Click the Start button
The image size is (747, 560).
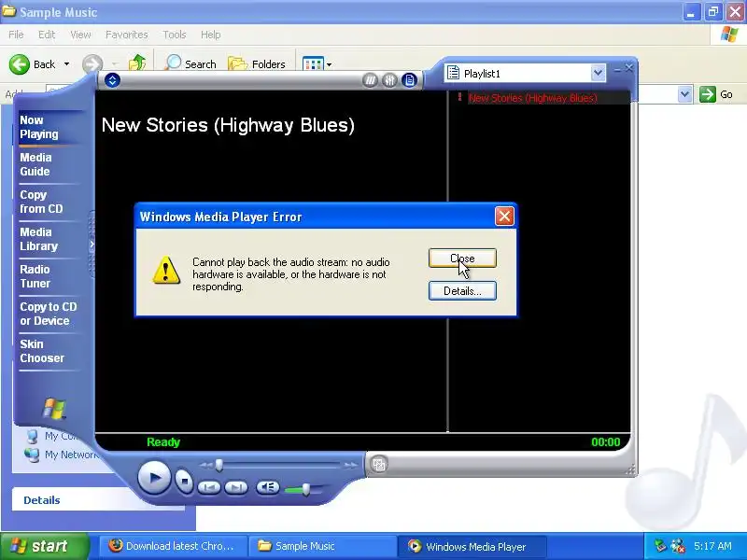[44, 546]
